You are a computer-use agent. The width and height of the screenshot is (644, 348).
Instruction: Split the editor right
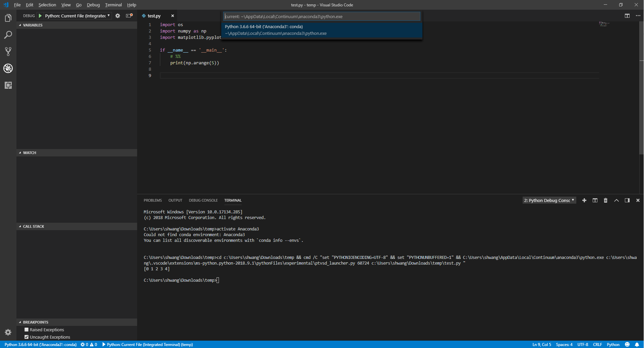click(x=627, y=16)
